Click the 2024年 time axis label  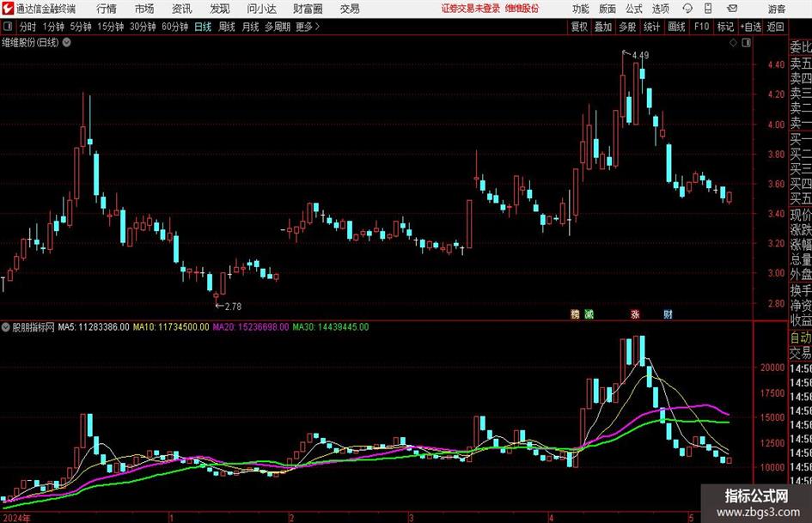(16, 518)
